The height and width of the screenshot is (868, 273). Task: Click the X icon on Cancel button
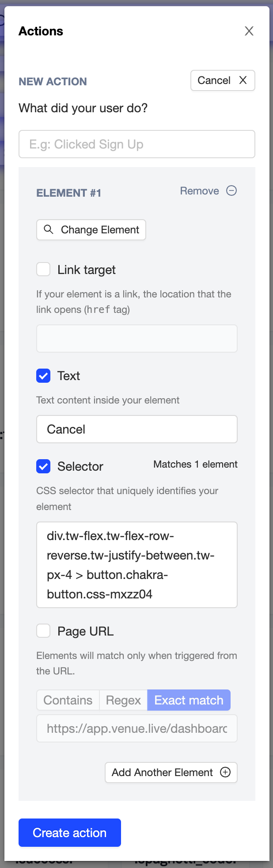click(x=243, y=80)
